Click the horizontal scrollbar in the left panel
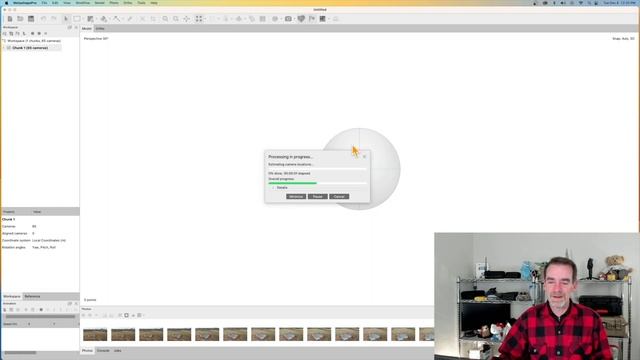The width and height of the screenshot is (640, 360). (20, 353)
